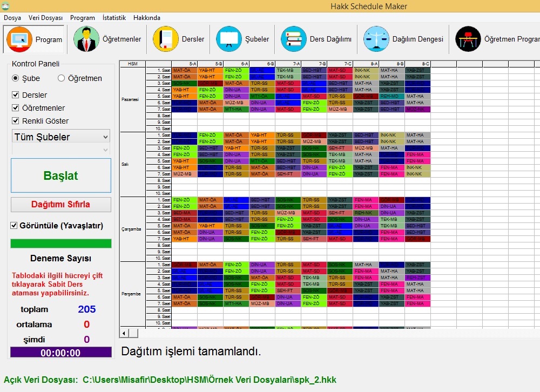The image size is (540, 392).
Task: Select the 7-B column header
Action: tap(314, 64)
